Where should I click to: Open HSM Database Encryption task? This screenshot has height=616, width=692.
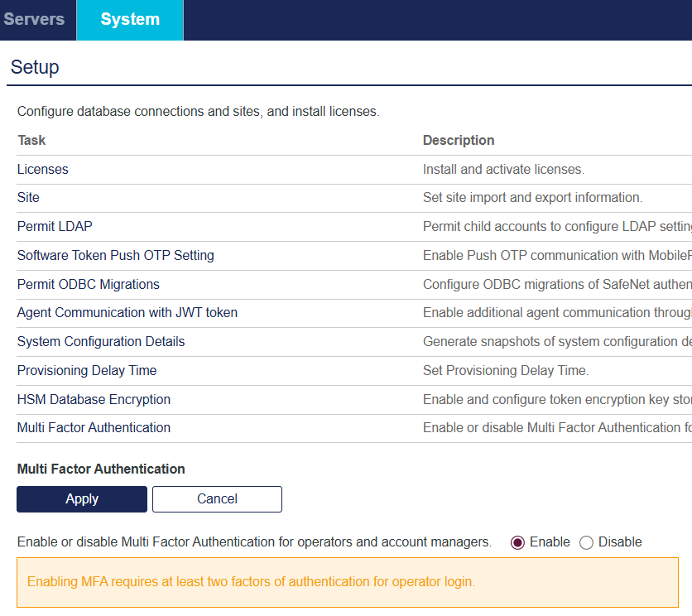coord(94,399)
